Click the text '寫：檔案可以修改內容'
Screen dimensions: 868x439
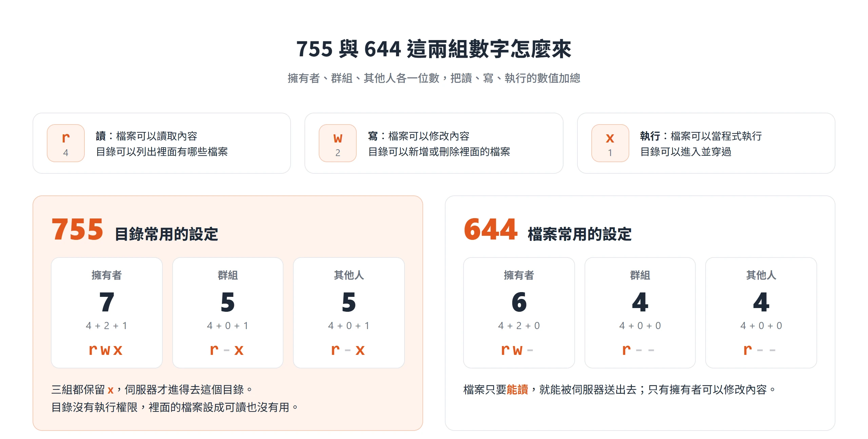[x=419, y=136]
